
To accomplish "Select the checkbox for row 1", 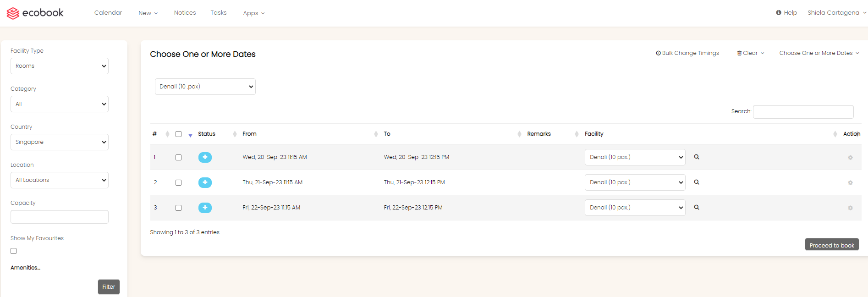I will [x=178, y=157].
